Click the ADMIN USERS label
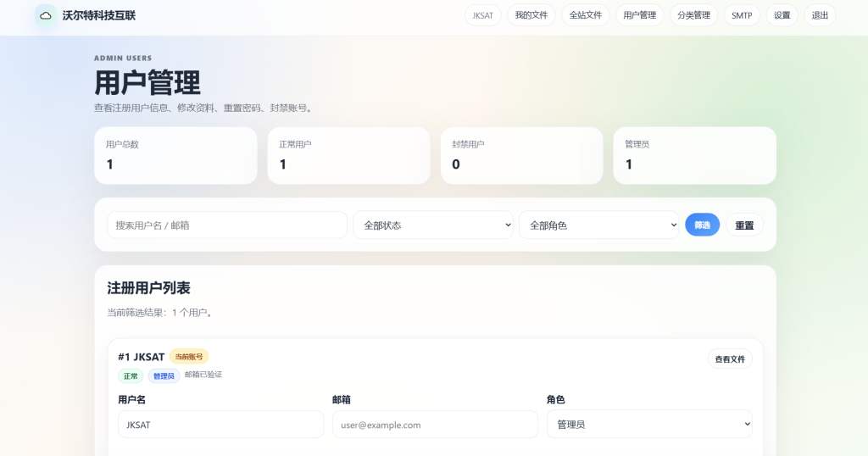The image size is (868, 456). (123, 58)
